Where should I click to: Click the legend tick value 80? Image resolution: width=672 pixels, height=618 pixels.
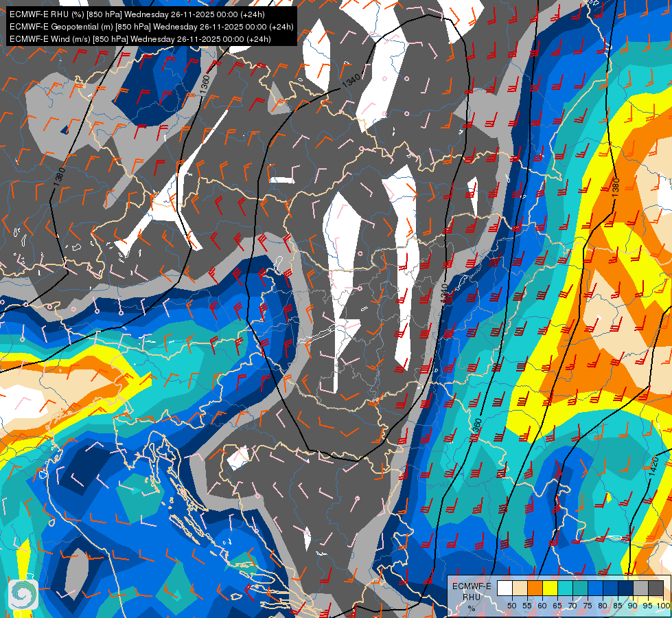tap(603, 606)
